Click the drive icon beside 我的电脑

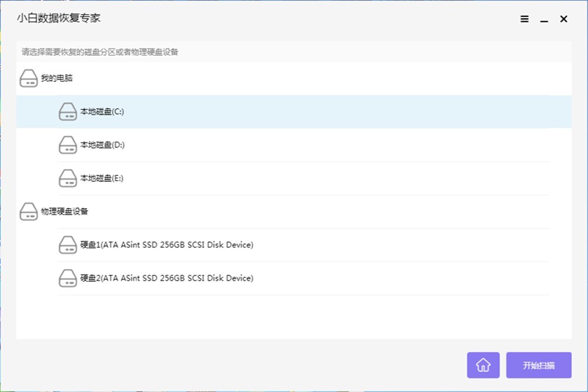click(x=28, y=78)
